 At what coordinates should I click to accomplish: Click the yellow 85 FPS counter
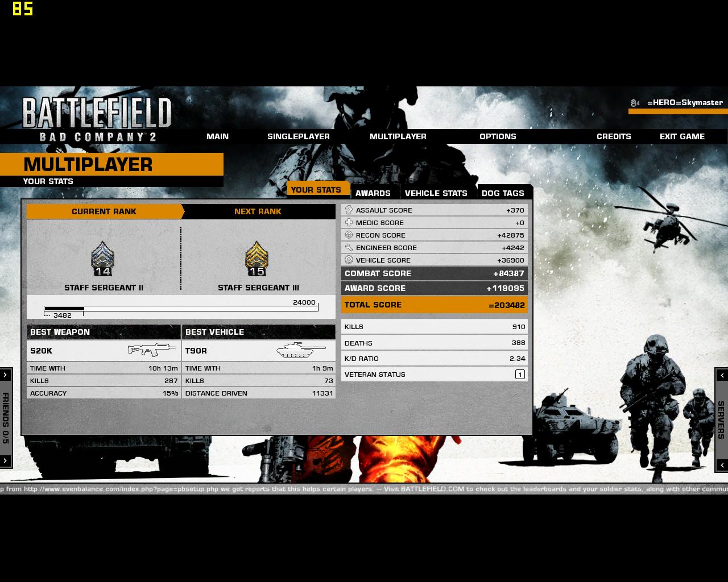click(x=23, y=9)
